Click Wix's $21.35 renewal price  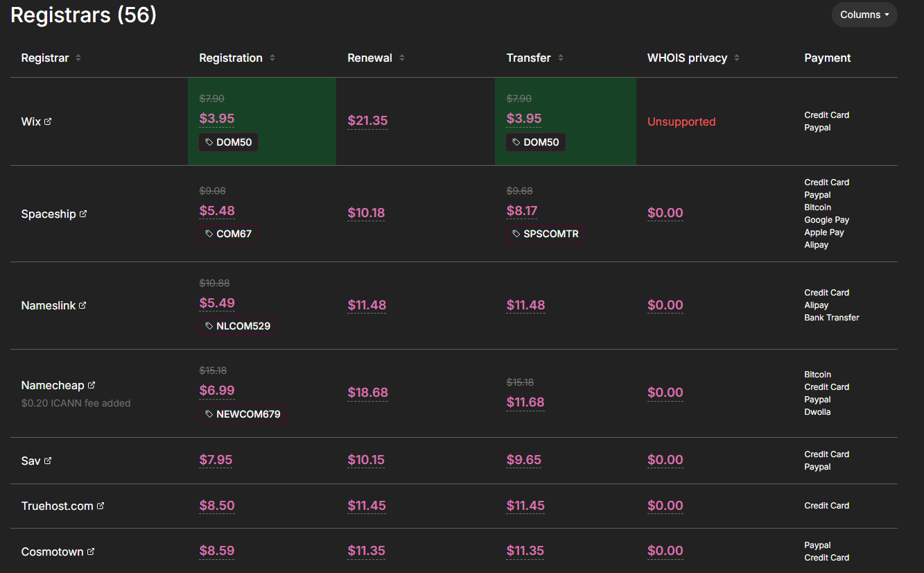pos(367,121)
